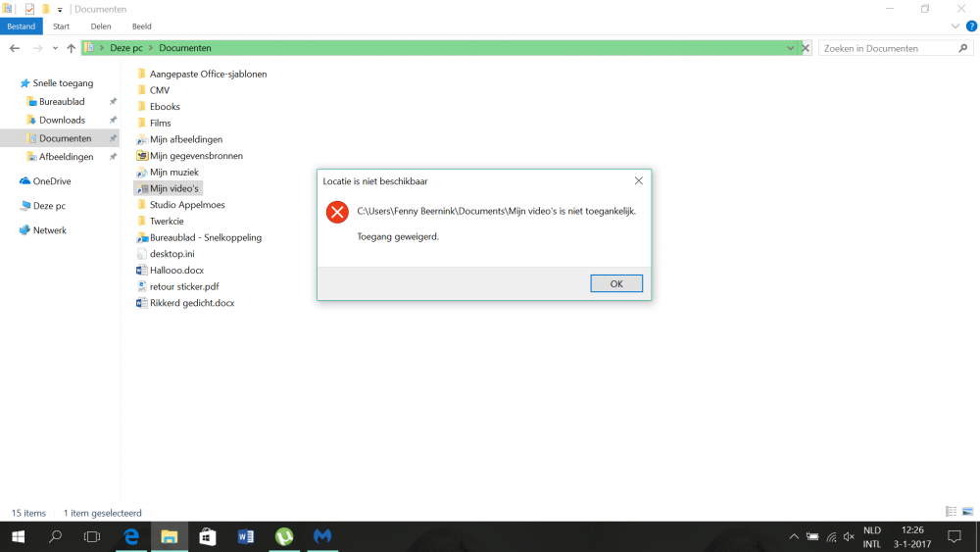Show hidden system tray icons
This screenshot has width=980, height=552.
coord(794,537)
